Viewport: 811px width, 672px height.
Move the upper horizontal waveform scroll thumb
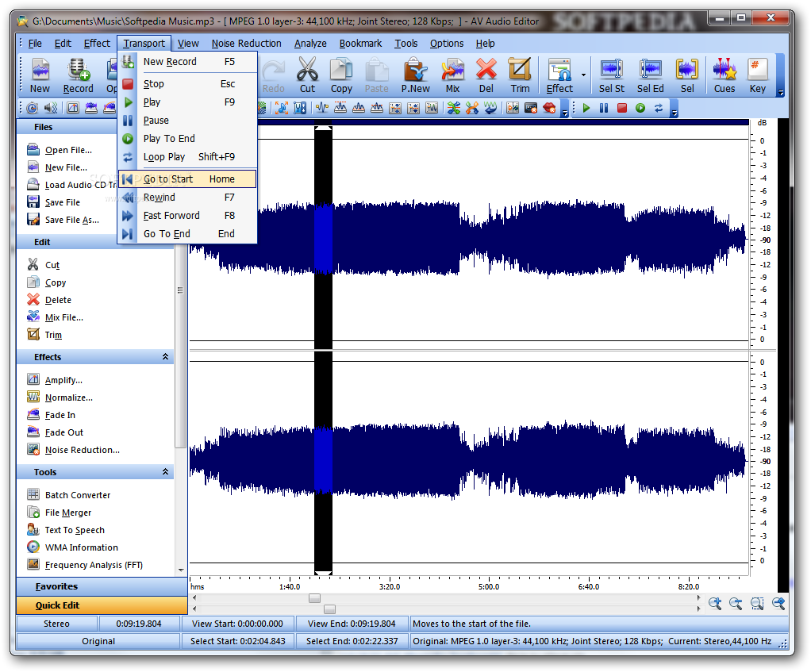(314, 598)
